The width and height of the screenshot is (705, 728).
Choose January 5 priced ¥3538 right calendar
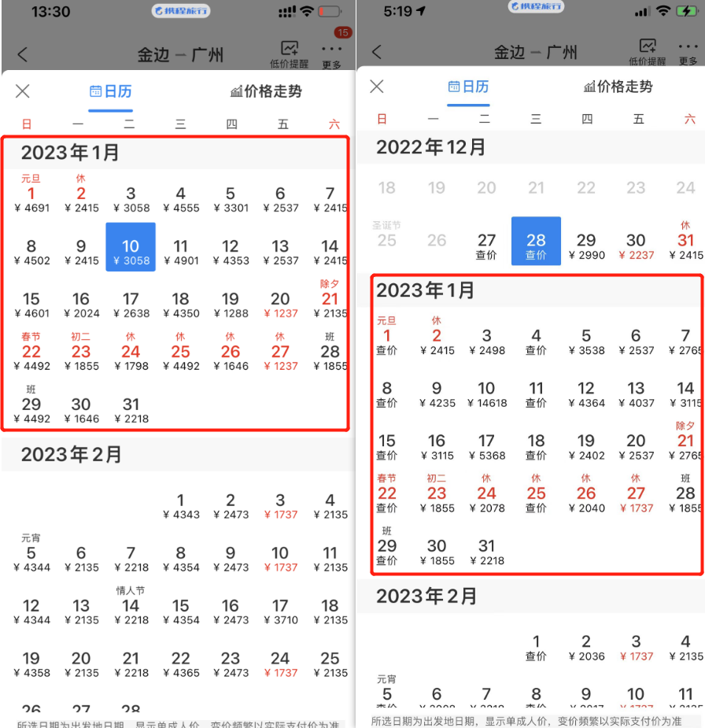586,342
